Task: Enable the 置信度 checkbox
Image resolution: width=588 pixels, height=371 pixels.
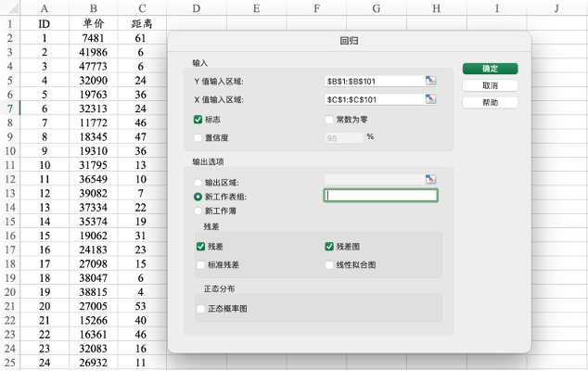Action: coord(198,137)
